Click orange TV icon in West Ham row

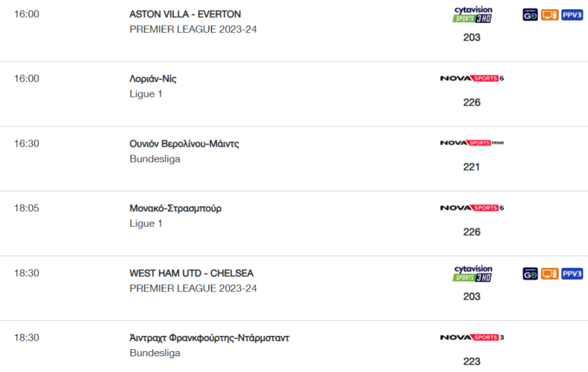(549, 274)
